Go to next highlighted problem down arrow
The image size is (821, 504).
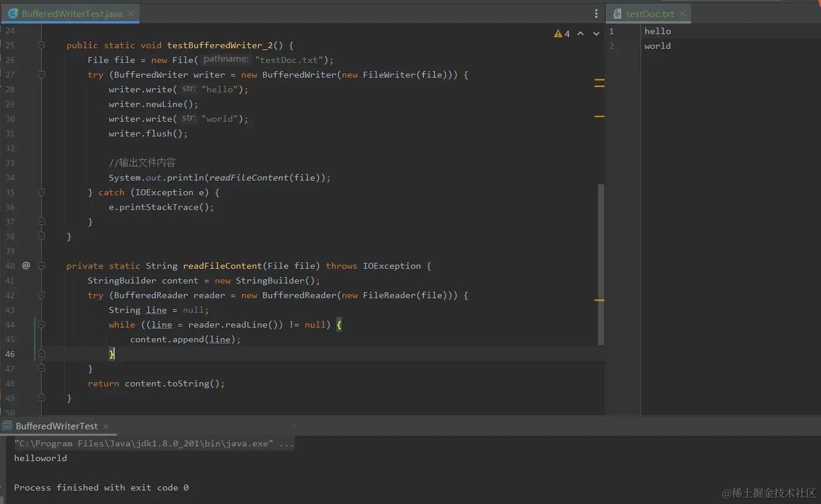click(596, 34)
